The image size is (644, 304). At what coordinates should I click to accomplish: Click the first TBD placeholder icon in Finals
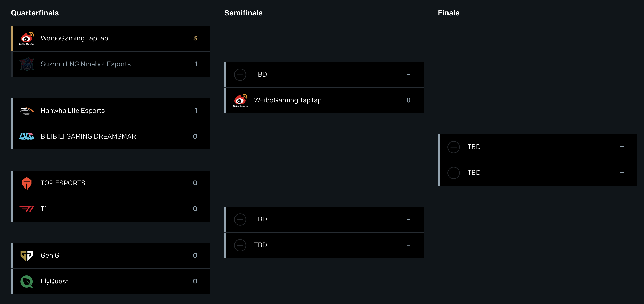pos(454,147)
